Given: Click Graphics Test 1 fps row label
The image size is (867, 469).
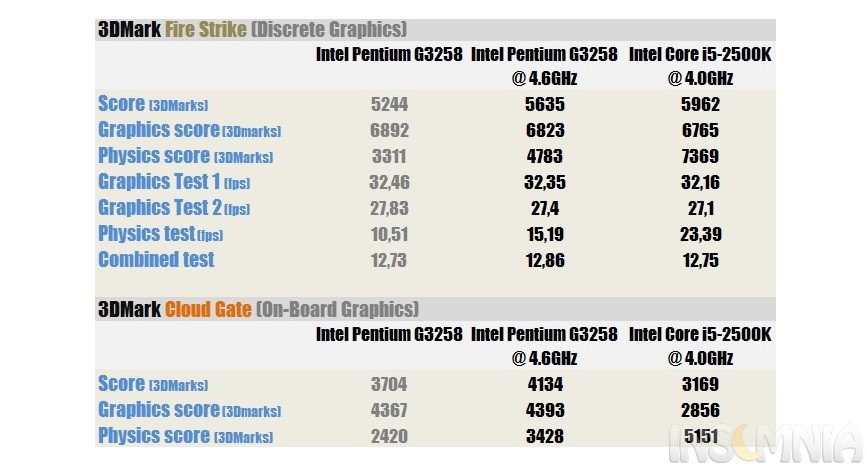Looking at the screenshot, I should click(174, 182).
